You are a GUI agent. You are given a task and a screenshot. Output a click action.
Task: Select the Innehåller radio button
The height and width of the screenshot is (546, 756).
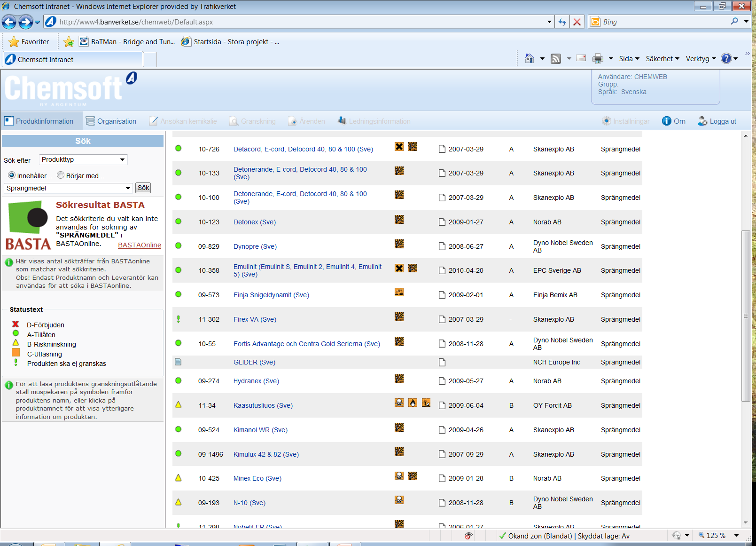pos(12,175)
